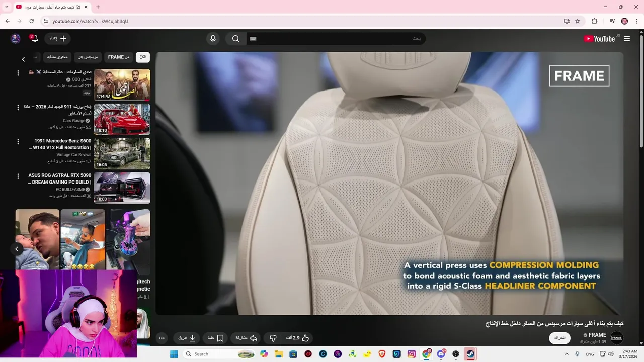Open options for the تحدي المعلومات video
The height and width of the screenshot is (362, 644).
point(18,73)
